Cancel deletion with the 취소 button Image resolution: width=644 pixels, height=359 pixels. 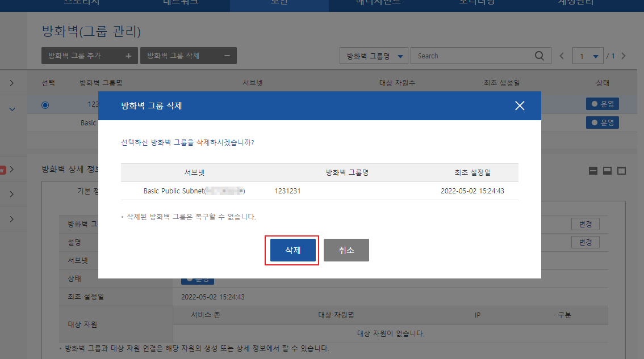[x=346, y=250]
